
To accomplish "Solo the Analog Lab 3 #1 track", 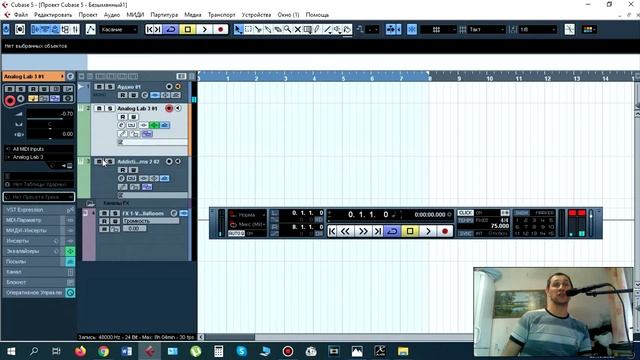I will pyautogui.click(x=109, y=108).
